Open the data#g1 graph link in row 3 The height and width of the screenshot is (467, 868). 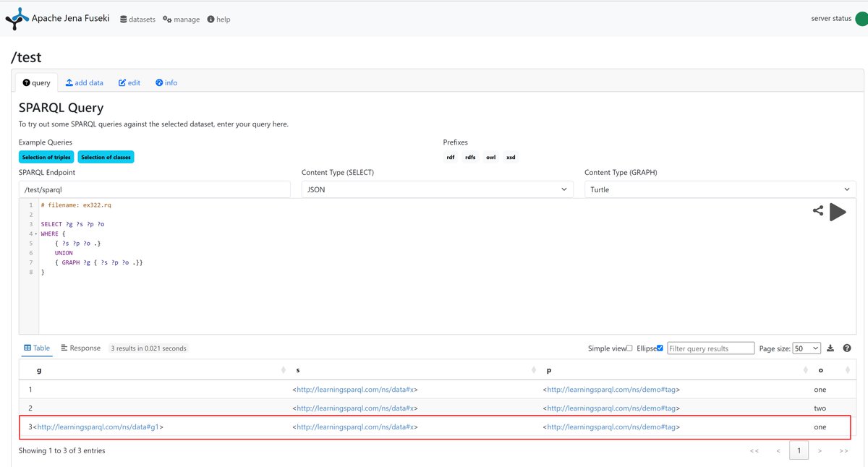98,427
